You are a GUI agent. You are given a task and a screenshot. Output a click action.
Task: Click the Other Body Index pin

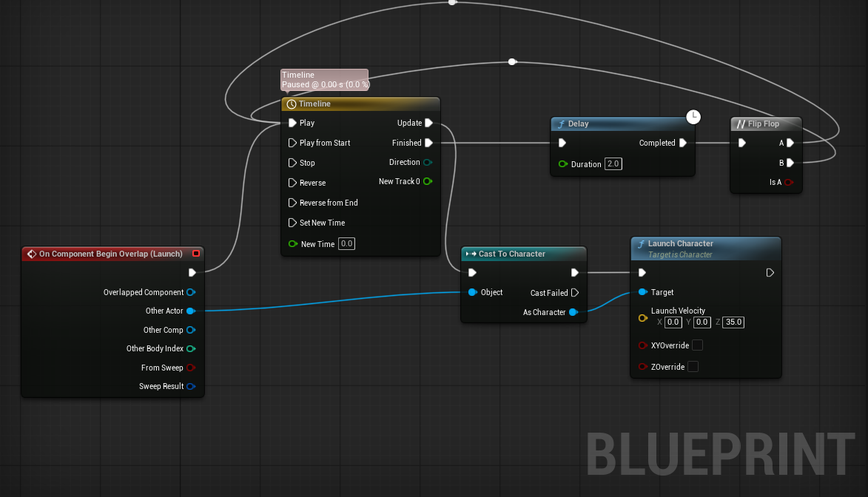click(191, 348)
